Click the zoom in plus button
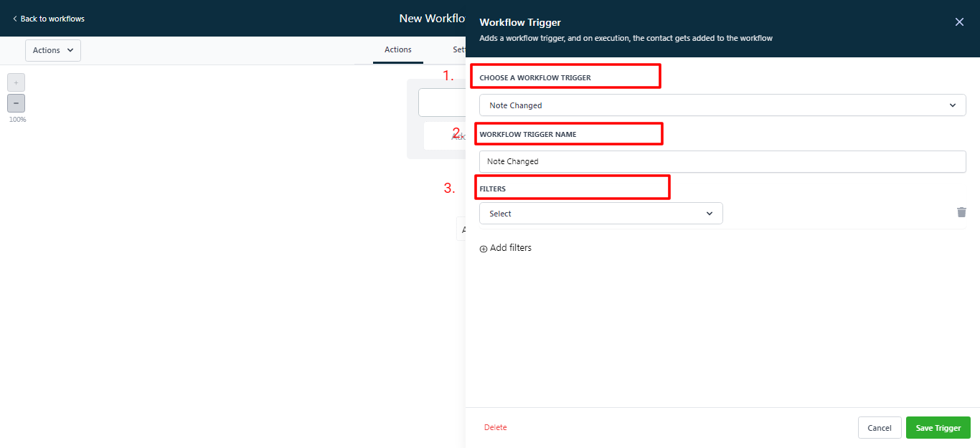The height and width of the screenshot is (448, 980). tap(16, 82)
